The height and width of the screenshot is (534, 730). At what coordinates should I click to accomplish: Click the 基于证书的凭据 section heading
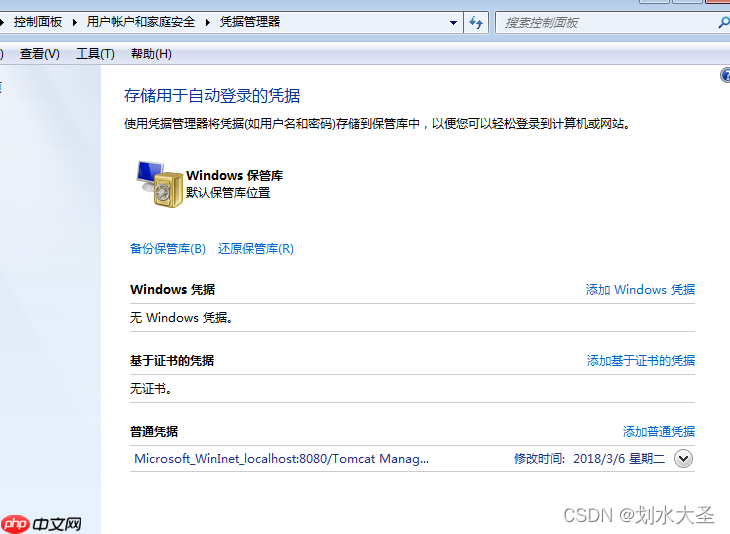click(172, 360)
